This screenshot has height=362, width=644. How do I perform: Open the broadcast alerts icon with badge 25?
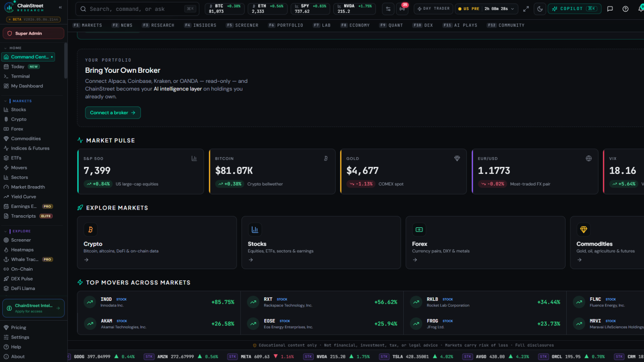(x=402, y=9)
